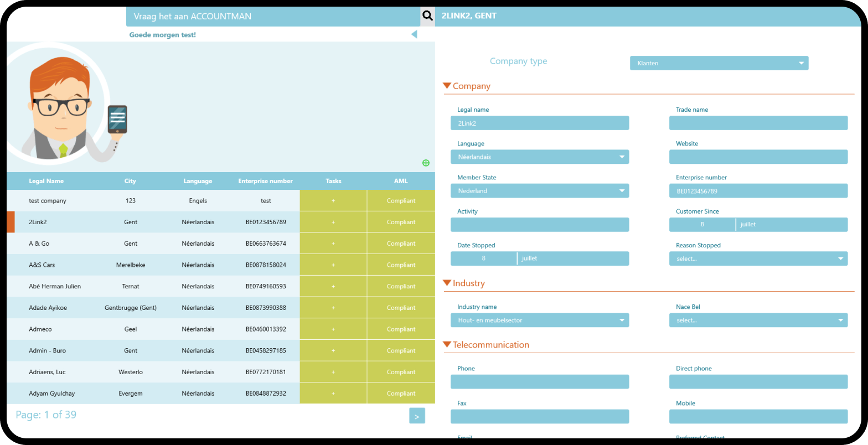This screenshot has width=868, height=445.
Task: Add a task for A & Go
Action: tap(333, 244)
